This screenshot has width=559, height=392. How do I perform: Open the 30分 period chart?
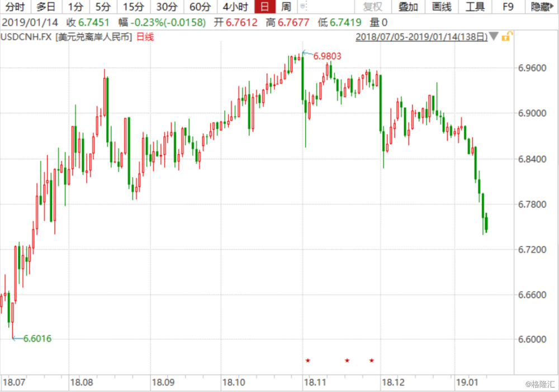166,7
